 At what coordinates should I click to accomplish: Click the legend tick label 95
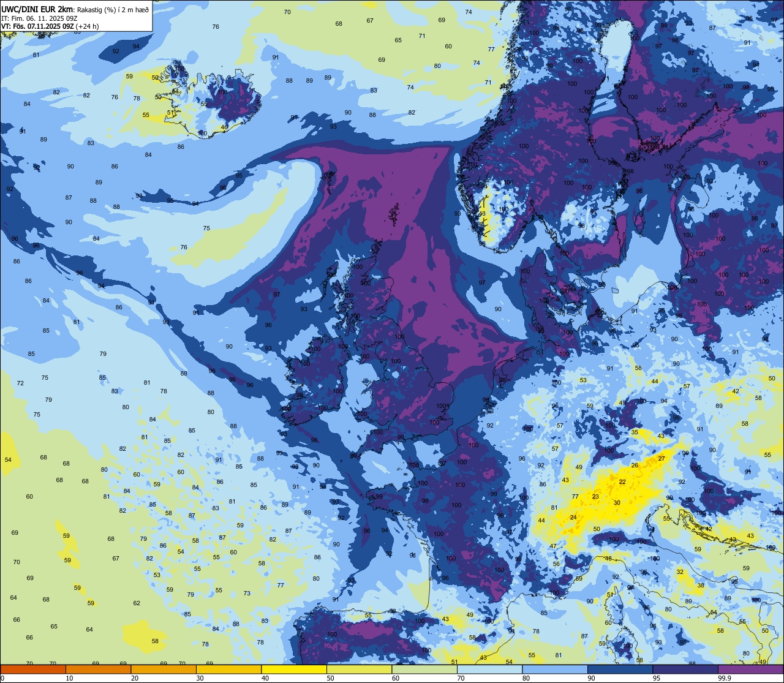[657, 678]
